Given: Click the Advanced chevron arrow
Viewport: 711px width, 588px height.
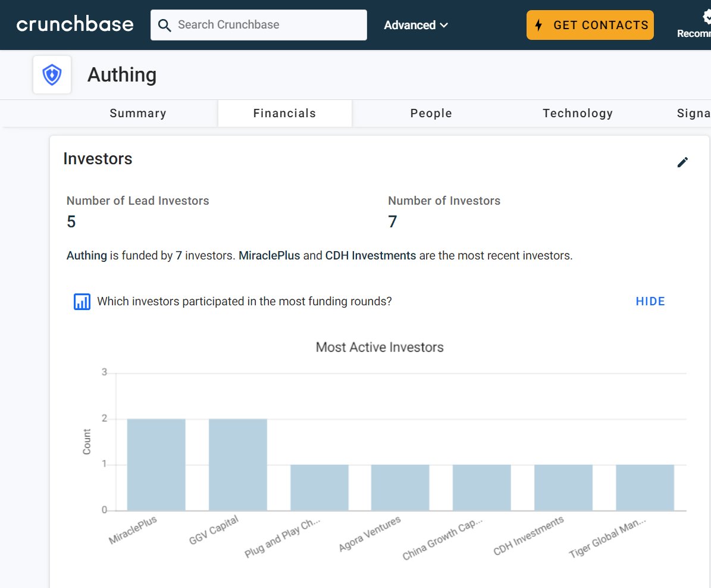Looking at the screenshot, I should click(x=444, y=26).
